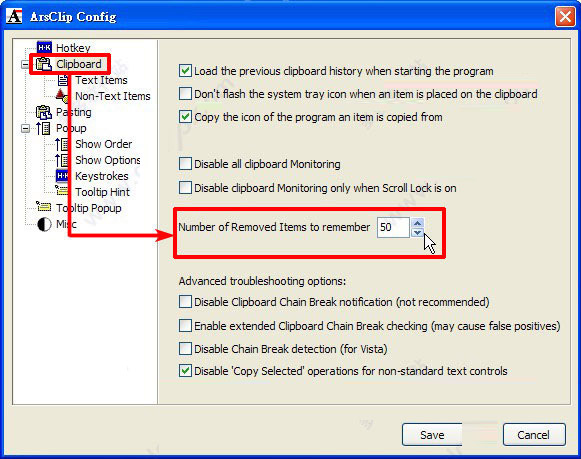The width and height of the screenshot is (581, 459).
Task: Decrease Removed Items count with down arrow
Action: tap(418, 232)
